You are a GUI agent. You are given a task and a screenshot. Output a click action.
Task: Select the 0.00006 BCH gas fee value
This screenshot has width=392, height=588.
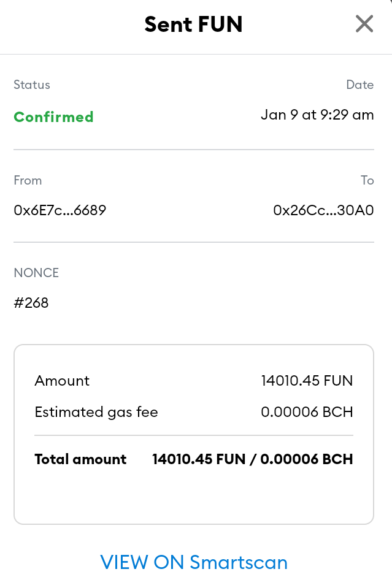pyautogui.click(x=307, y=412)
